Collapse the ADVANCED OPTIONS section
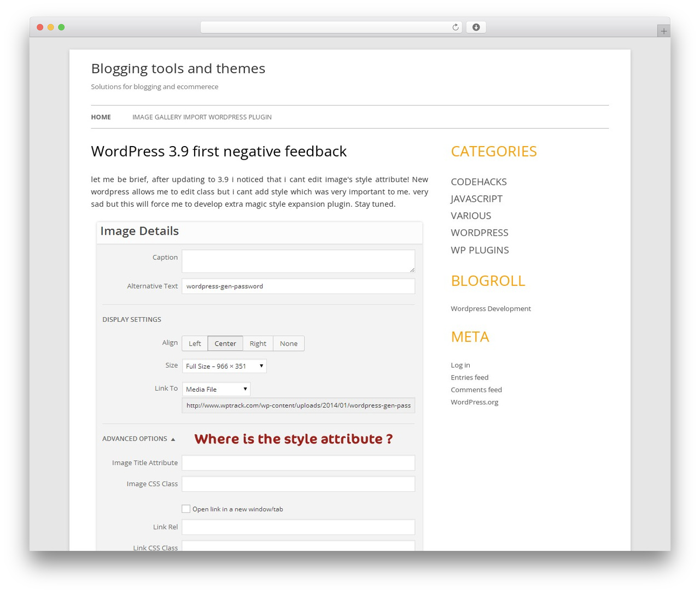 [139, 439]
